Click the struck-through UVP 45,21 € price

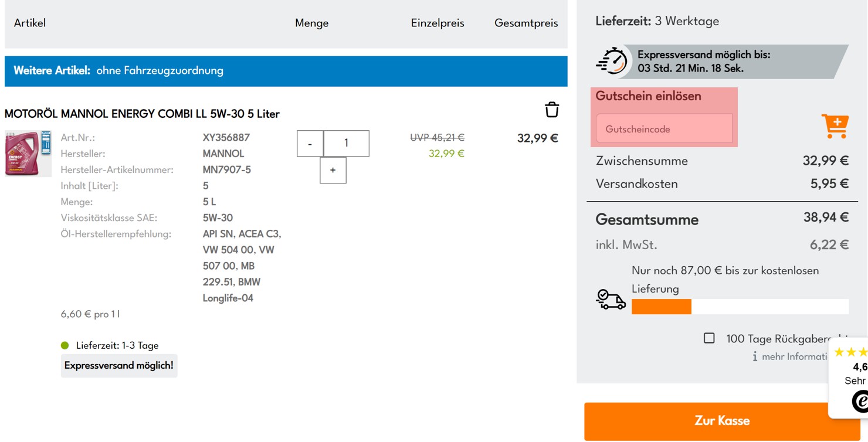438,138
